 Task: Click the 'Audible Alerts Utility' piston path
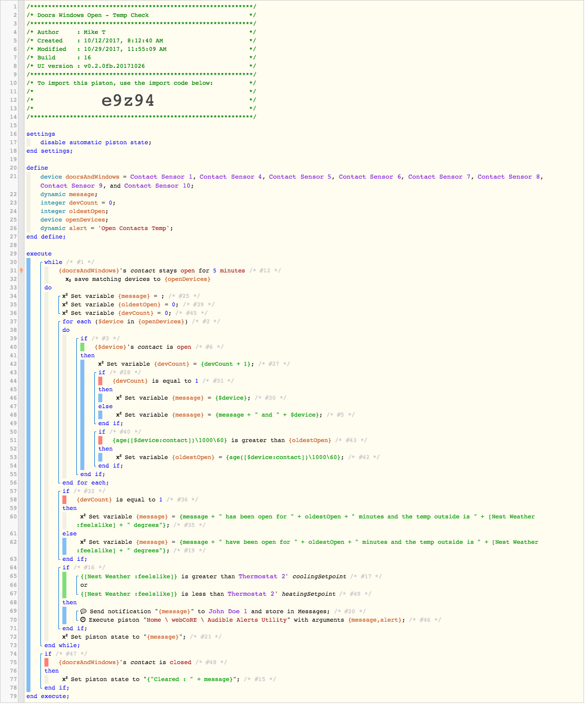(x=216, y=620)
